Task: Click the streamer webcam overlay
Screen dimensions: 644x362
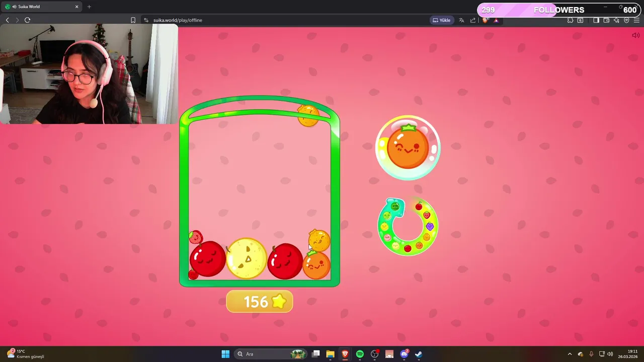Action: (x=89, y=74)
